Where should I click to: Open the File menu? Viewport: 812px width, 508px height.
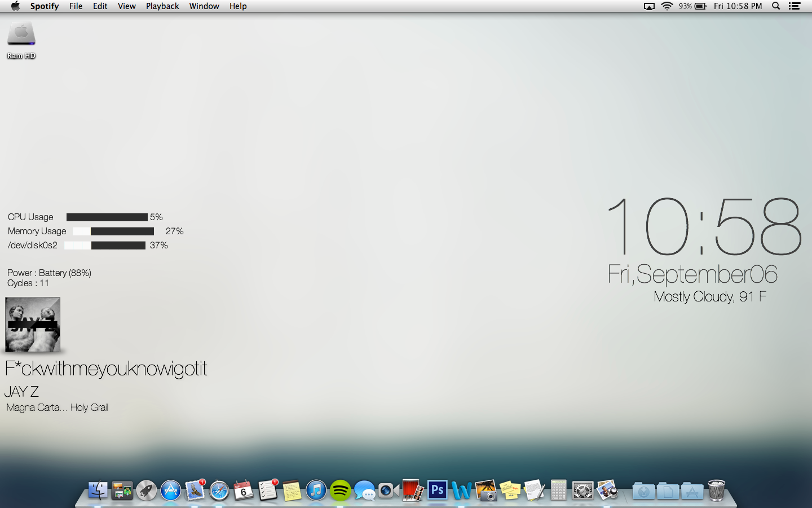click(76, 6)
